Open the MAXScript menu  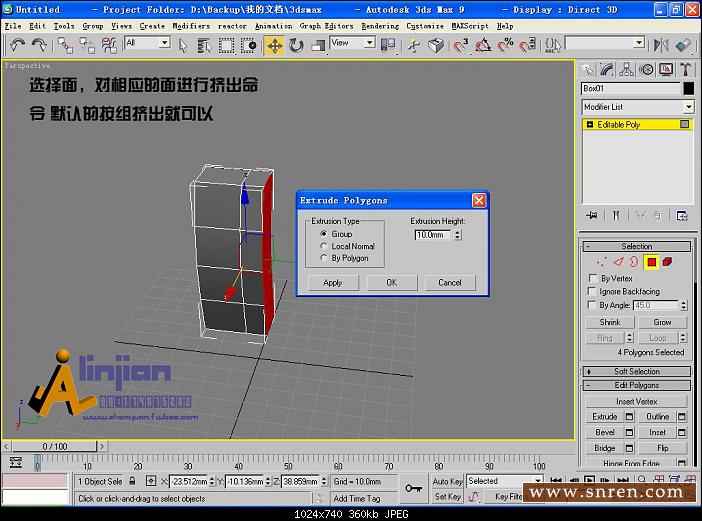click(x=471, y=26)
